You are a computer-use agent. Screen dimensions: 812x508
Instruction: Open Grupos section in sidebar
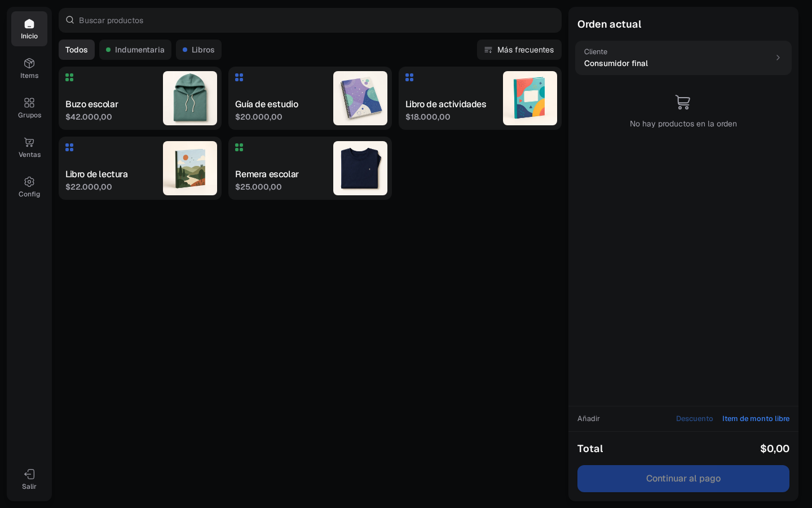[29, 108]
